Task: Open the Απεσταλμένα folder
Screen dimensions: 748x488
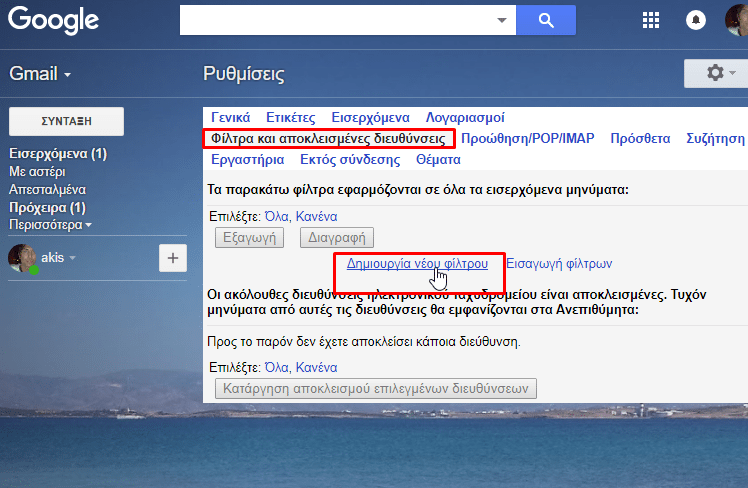Action: (47, 190)
